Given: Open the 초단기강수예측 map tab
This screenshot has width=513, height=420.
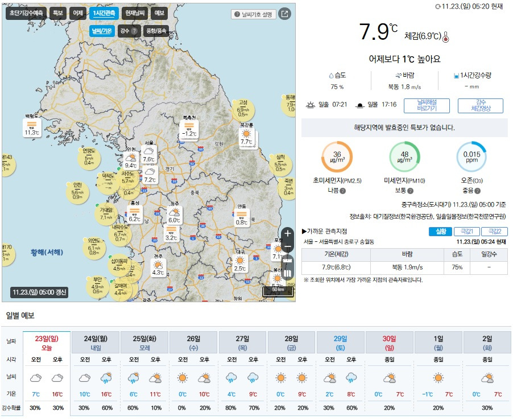Looking at the screenshot, I should point(26,13).
